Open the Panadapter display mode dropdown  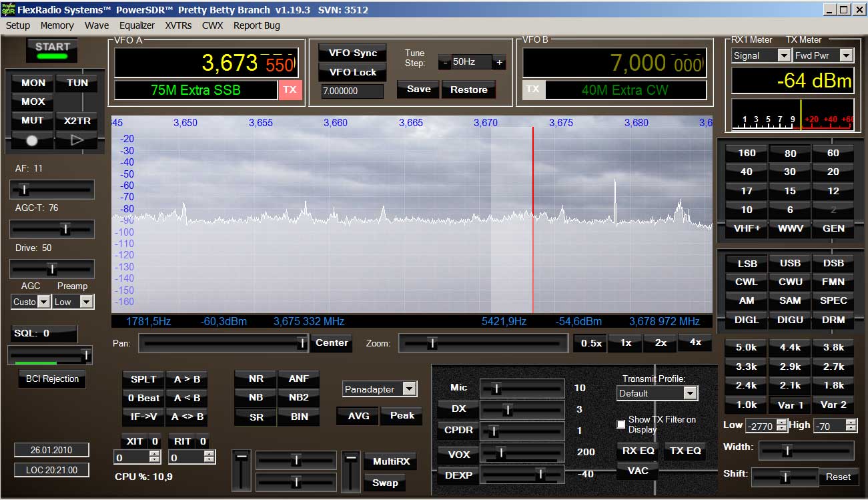pyautogui.click(x=410, y=389)
